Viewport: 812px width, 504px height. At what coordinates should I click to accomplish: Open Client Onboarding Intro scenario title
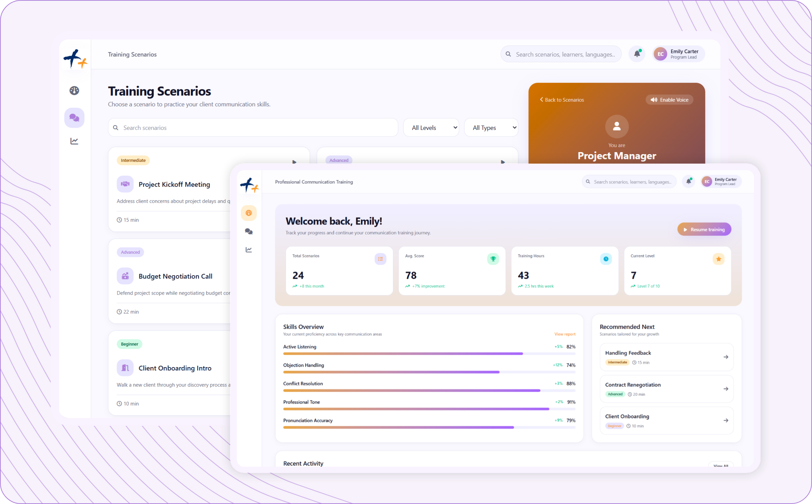click(175, 368)
